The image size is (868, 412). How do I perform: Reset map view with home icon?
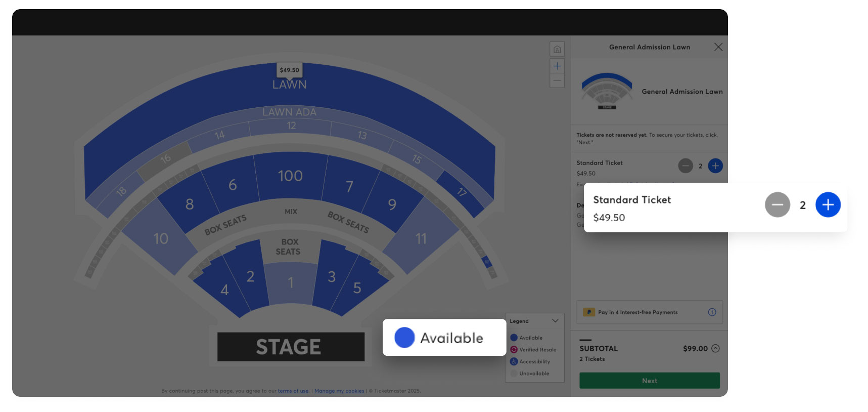click(557, 49)
